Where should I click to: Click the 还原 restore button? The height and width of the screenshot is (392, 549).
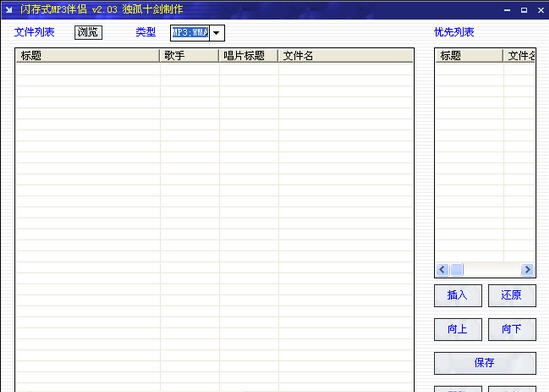pos(512,295)
